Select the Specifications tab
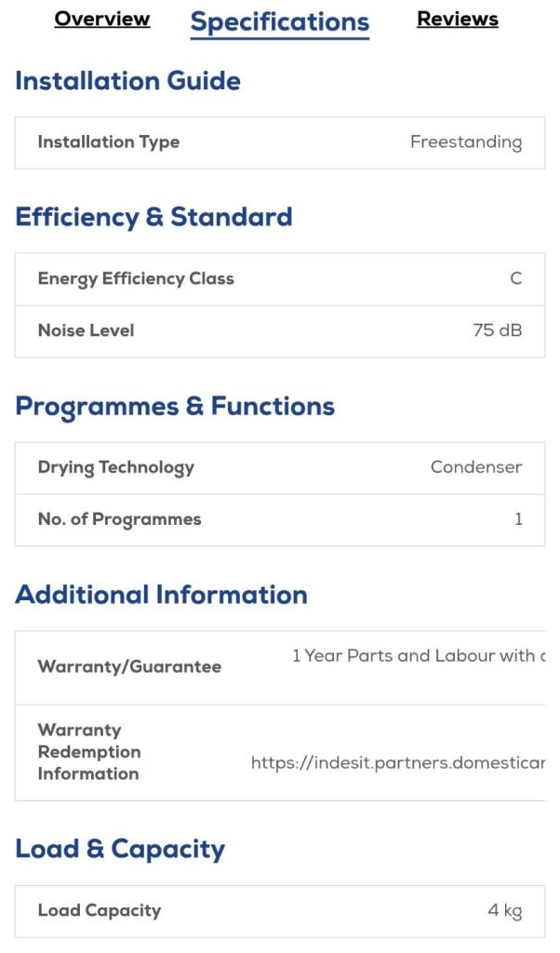The width and height of the screenshot is (560, 953). (x=279, y=22)
